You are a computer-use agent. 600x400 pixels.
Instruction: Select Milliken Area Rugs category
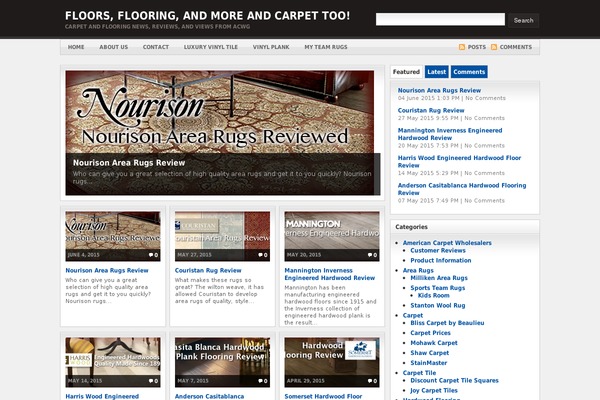[439, 278]
